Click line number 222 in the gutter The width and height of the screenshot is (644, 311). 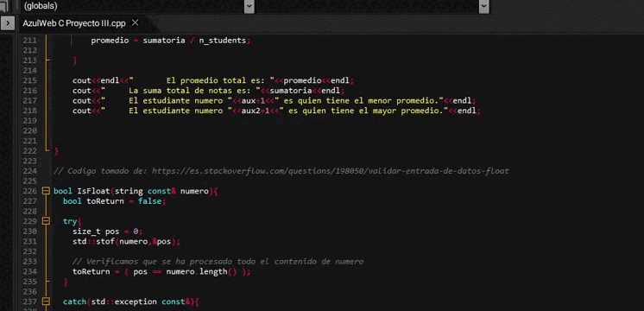[30, 151]
